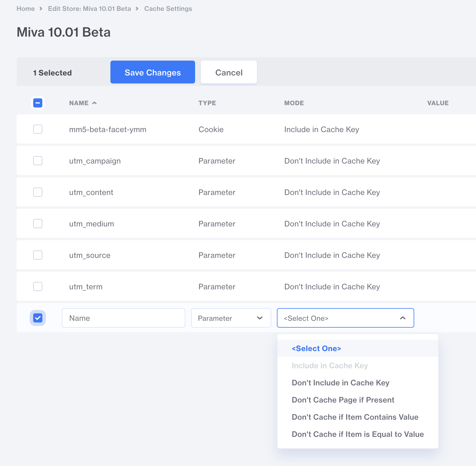Click the Cache Settings breadcrumb
Image resolution: width=476 pixels, height=466 pixels.
[x=168, y=9]
